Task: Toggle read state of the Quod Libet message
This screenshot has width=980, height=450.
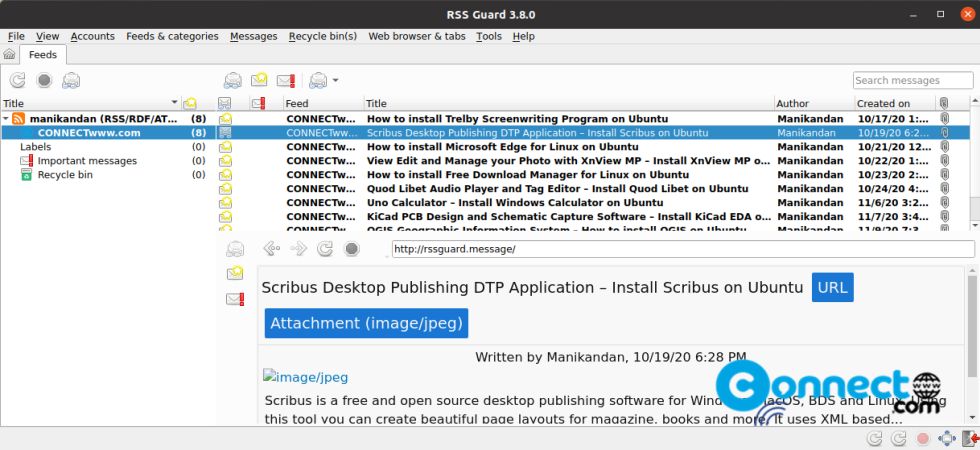Action: pos(225,189)
